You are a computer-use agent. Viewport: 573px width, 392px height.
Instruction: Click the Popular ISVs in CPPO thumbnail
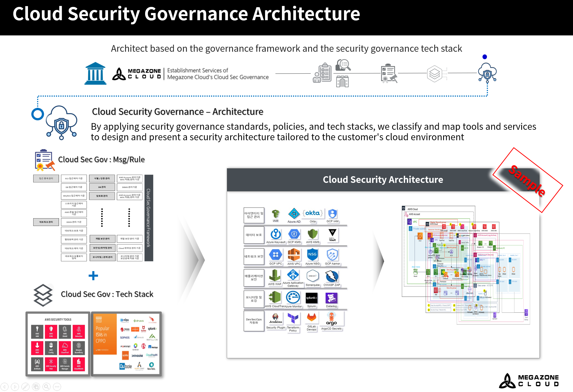(x=127, y=344)
